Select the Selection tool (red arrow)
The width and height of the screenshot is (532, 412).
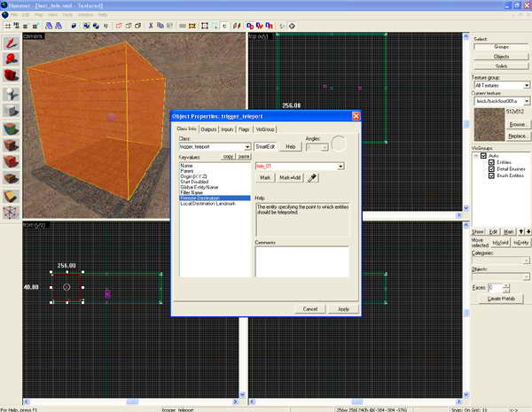(x=11, y=42)
